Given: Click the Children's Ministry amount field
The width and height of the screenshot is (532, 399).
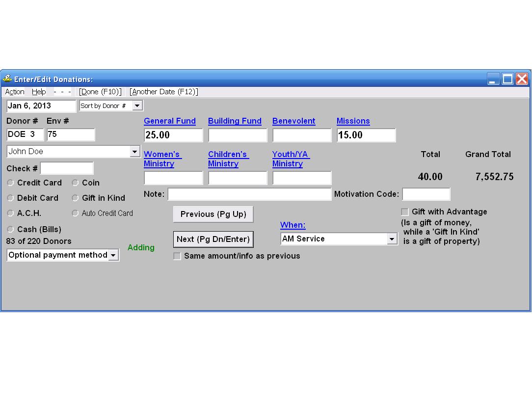Looking at the screenshot, I should click(x=238, y=178).
